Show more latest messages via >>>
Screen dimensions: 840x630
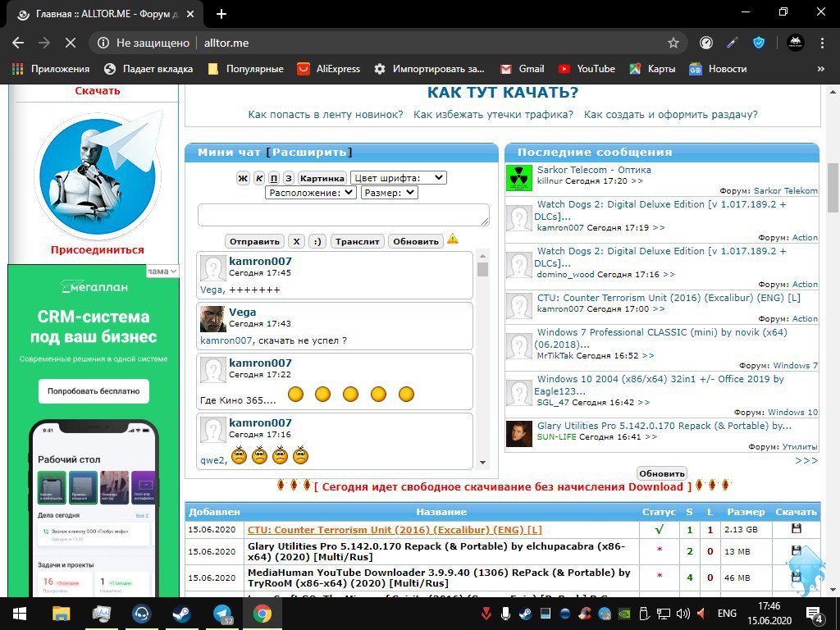806,461
